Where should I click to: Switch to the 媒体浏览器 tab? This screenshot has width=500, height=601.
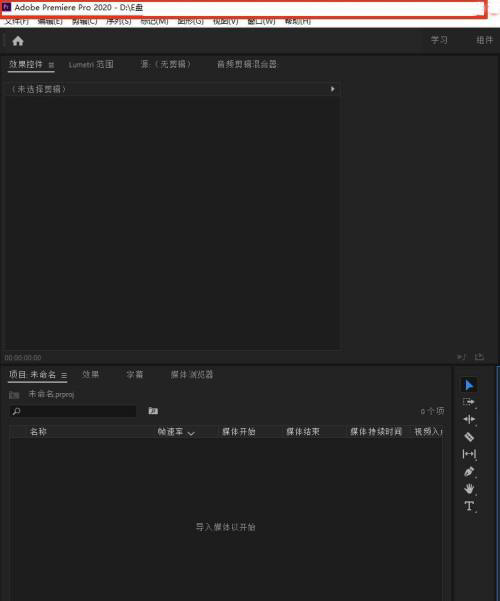pos(192,374)
